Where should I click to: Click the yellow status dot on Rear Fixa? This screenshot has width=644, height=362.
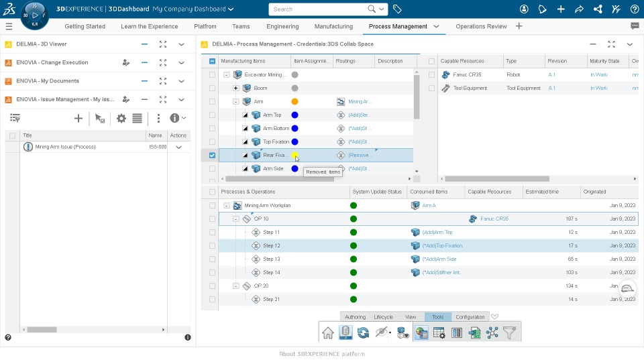tap(294, 155)
